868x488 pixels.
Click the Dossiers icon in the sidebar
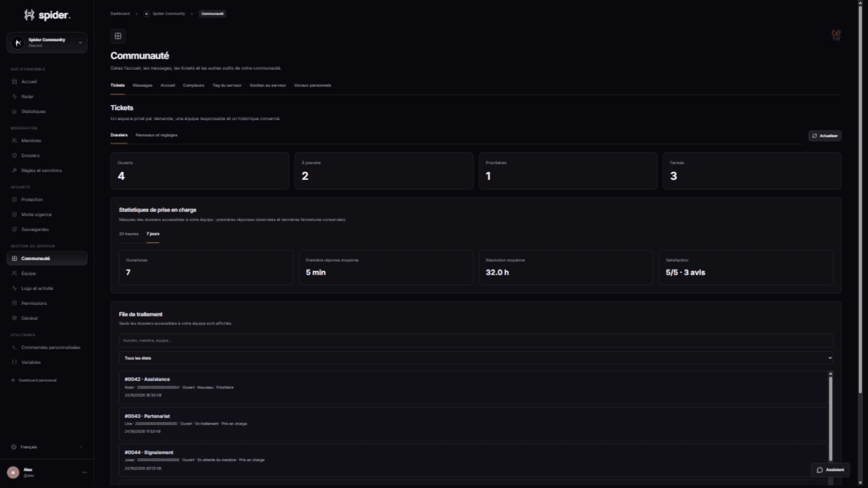point(14,155)
